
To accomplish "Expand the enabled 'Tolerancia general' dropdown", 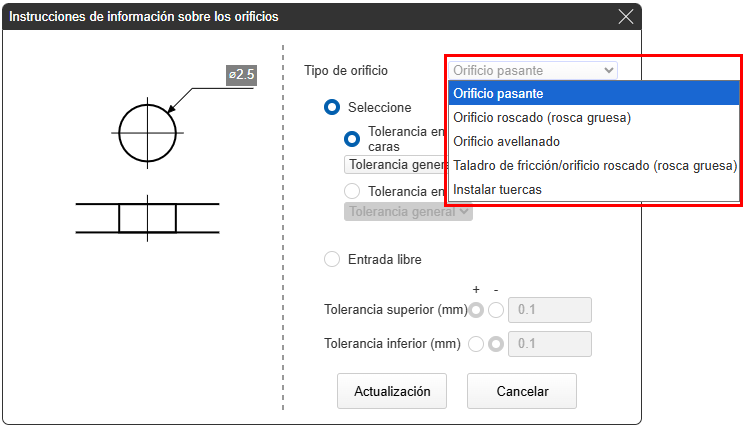I will (x=395, y=164).
